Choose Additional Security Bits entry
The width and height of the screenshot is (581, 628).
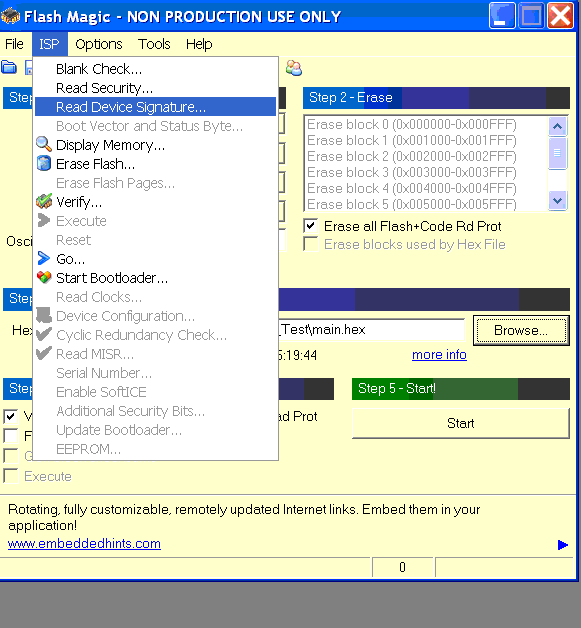[x=155, y=411]
